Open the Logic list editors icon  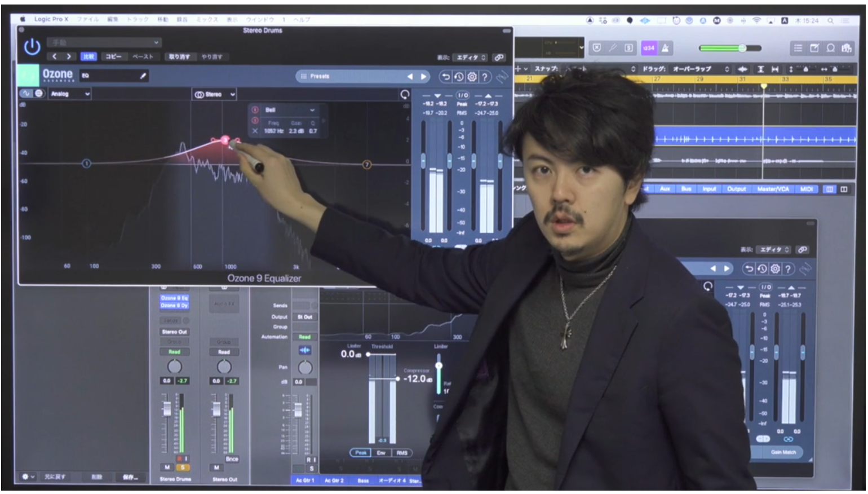click(798, 48)
